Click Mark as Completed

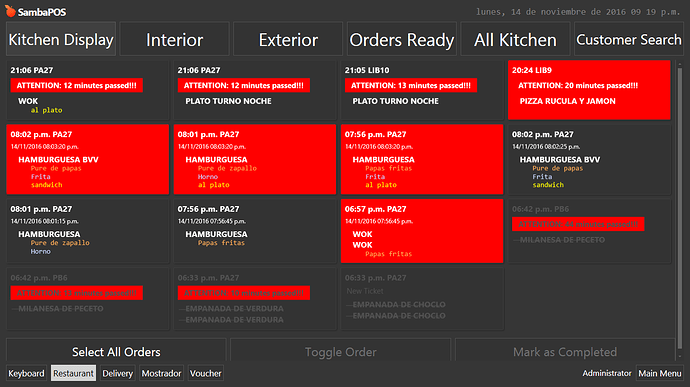[x=565, y=351]
